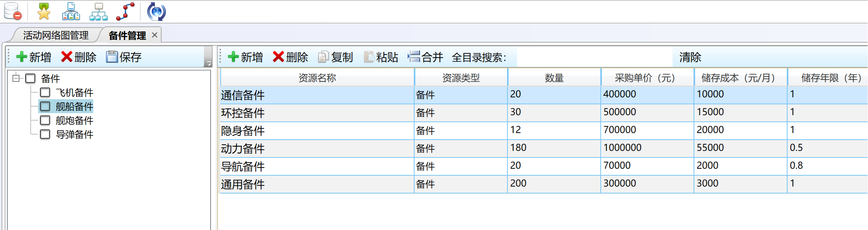
Task: Sort by the 资源类型 column header
Action: click(x=461, y=78)
